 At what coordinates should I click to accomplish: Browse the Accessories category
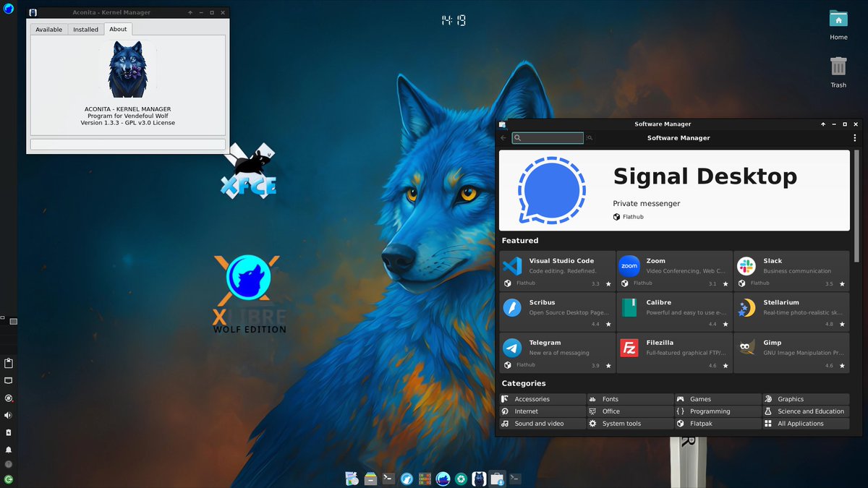tap(542, 399)
